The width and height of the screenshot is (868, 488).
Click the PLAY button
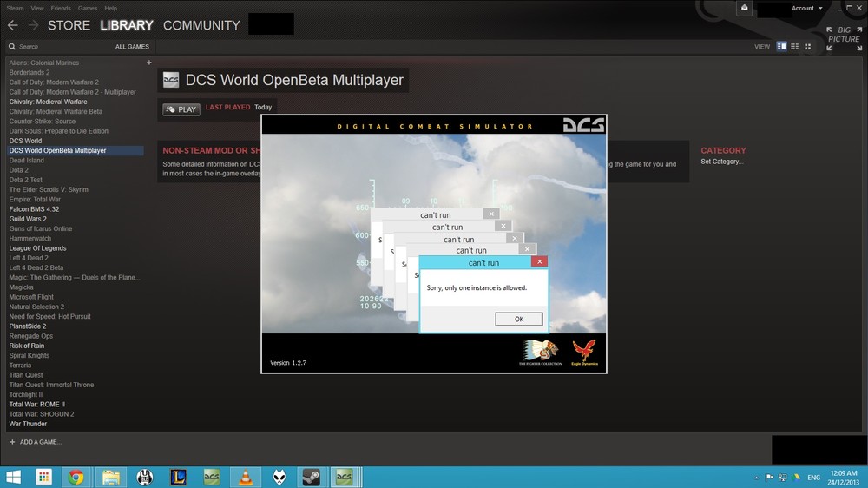tap(181, 109)
